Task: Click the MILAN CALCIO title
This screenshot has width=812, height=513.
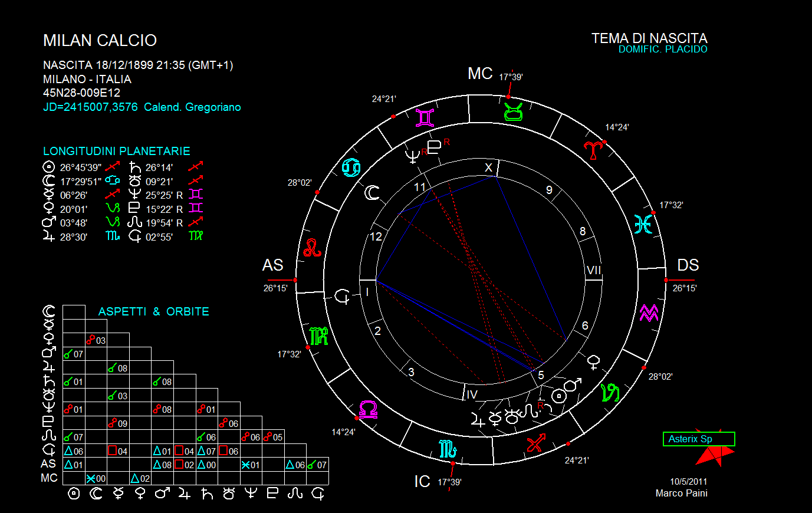Action: [x=100, y=41]
